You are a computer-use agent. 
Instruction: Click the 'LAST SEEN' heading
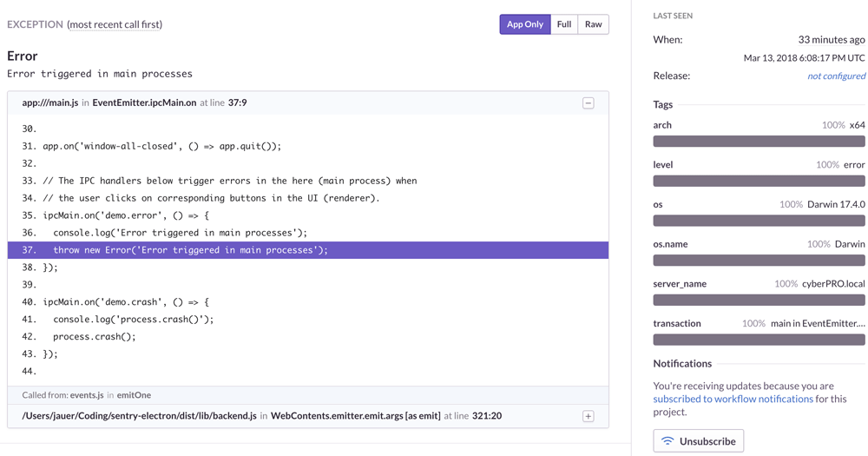673,16
